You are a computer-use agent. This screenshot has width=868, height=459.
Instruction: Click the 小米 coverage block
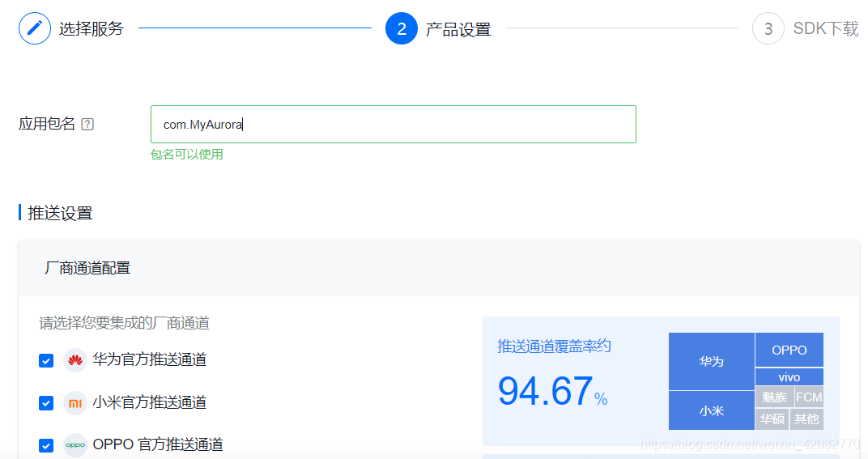712,410
